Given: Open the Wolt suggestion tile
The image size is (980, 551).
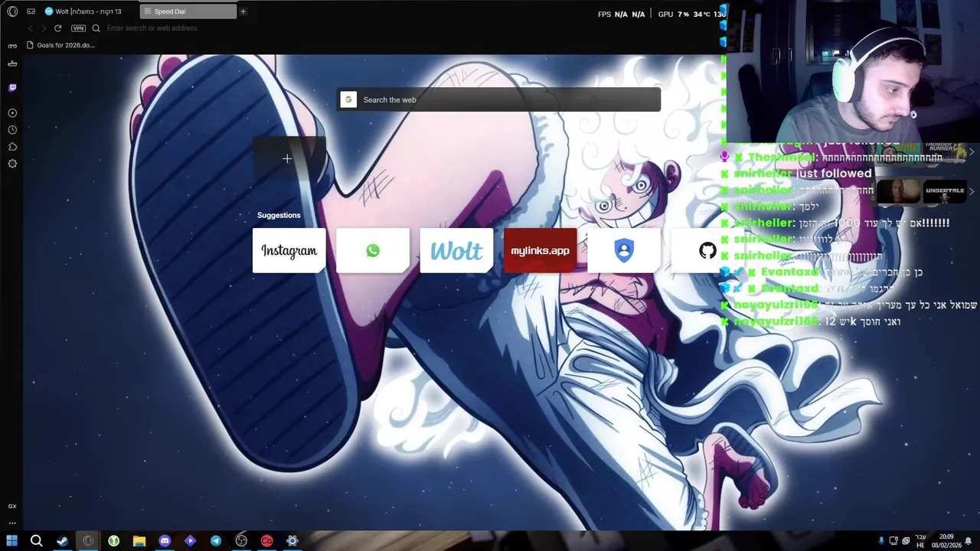Looking at the screenshot, I should (x=456, y=250).
